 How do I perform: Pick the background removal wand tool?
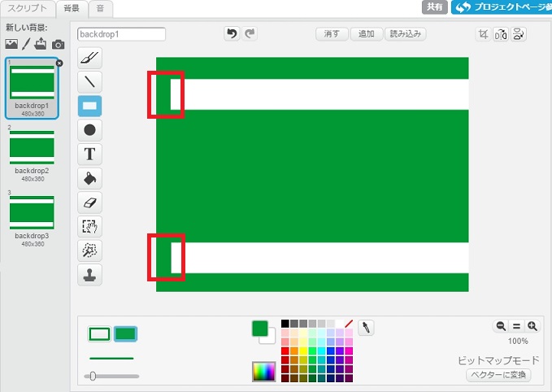pos(89,250)
